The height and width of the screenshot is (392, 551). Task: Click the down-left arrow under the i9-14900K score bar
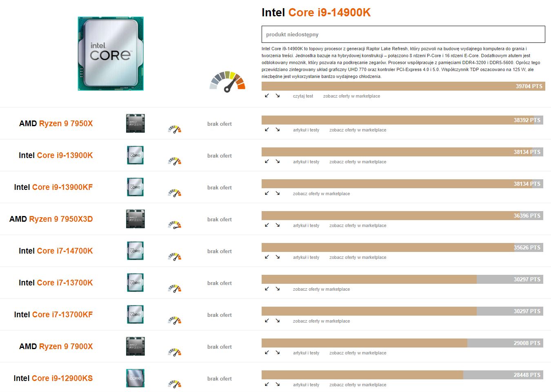pos(267,96)
